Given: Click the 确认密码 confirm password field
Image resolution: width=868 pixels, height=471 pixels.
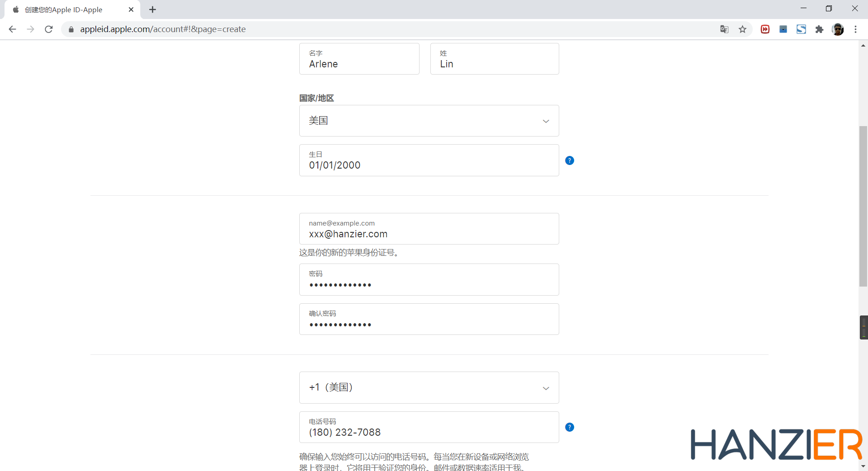Looking at the screenshot, I should click(x=429, y=320).
